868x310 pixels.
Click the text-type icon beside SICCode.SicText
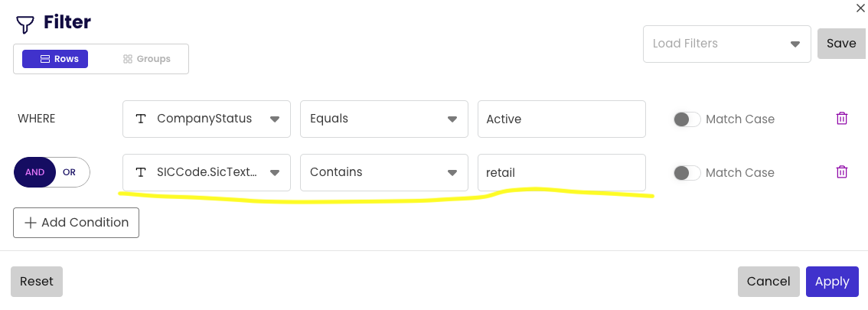coord(141,172)
